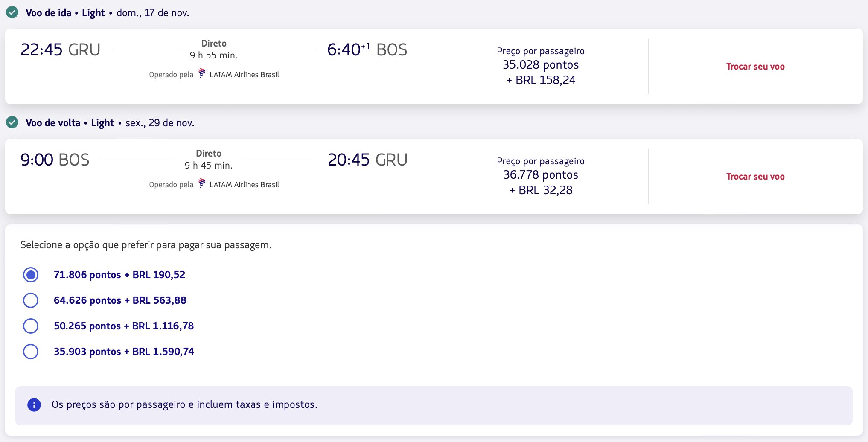The width and height of the screenshot is (868, 442).
Task: Click the blue info icon in notice
Action: pos(34,404)
